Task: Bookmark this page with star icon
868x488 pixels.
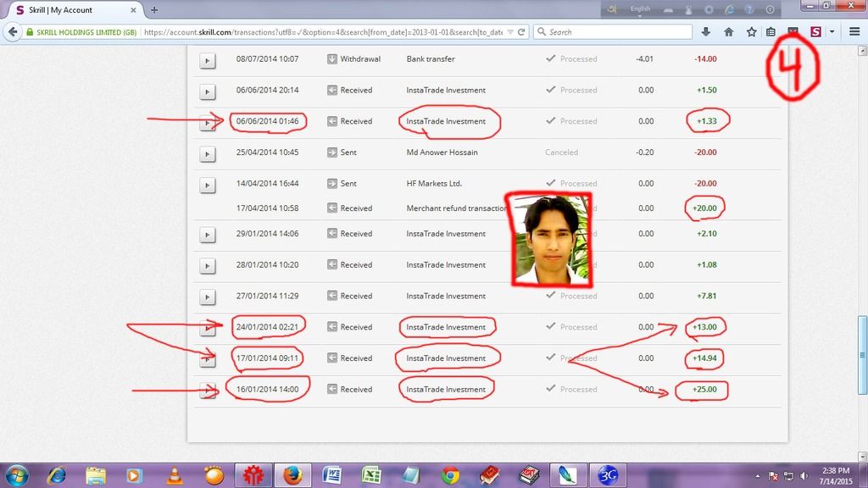Action: (x=751, y=32)
